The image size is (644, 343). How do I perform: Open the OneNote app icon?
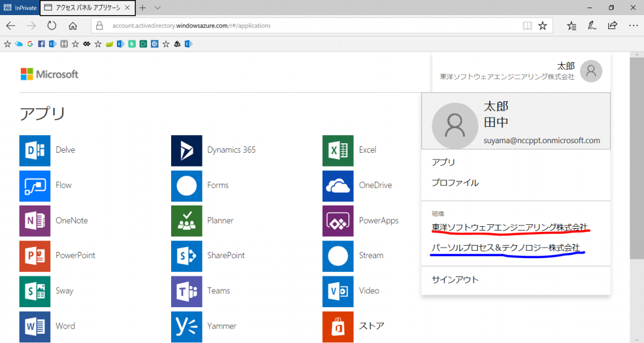(35, 221)
